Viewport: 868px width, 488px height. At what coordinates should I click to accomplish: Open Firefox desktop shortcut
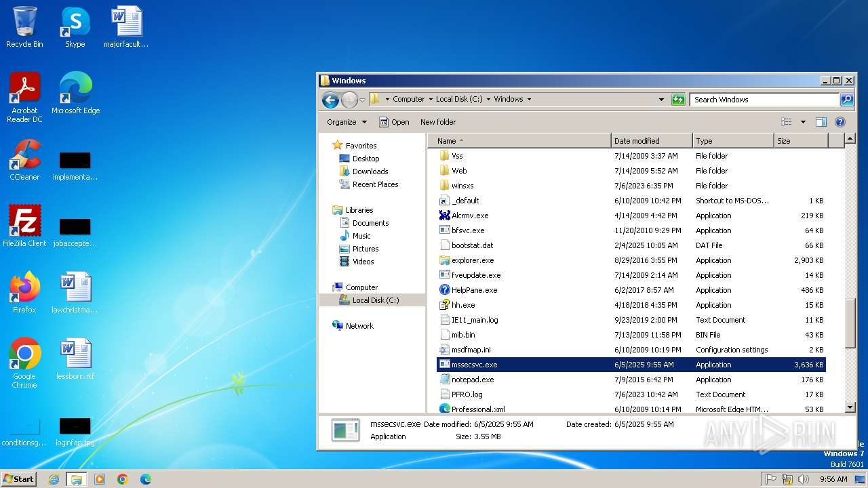[x=24, y=293]
